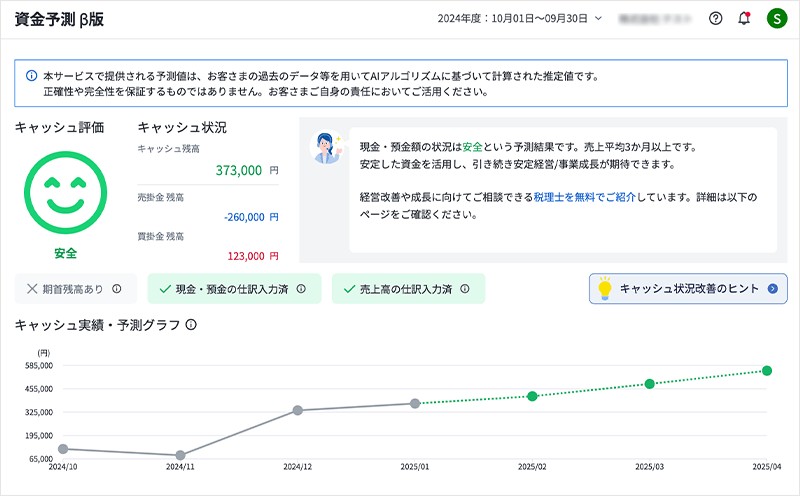Click the 売上高の仕訳入力済 status chip
The image size is (800, 496).
pyautogui.click(x=407, y=289)
